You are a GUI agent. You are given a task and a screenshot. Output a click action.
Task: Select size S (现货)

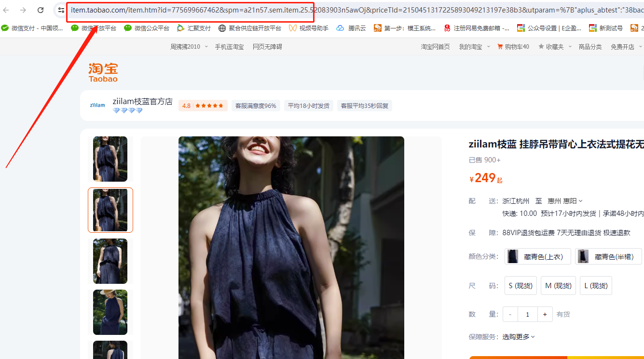(520, 286)
